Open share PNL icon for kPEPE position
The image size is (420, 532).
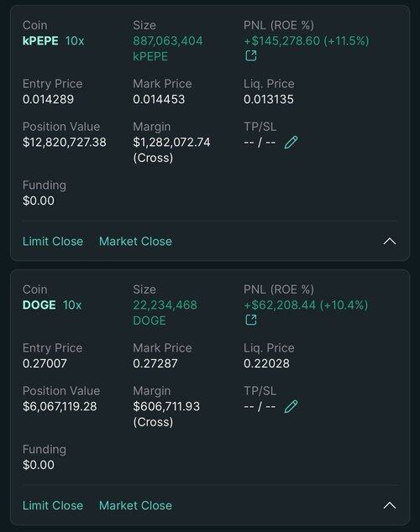click(x=251, y=55)
